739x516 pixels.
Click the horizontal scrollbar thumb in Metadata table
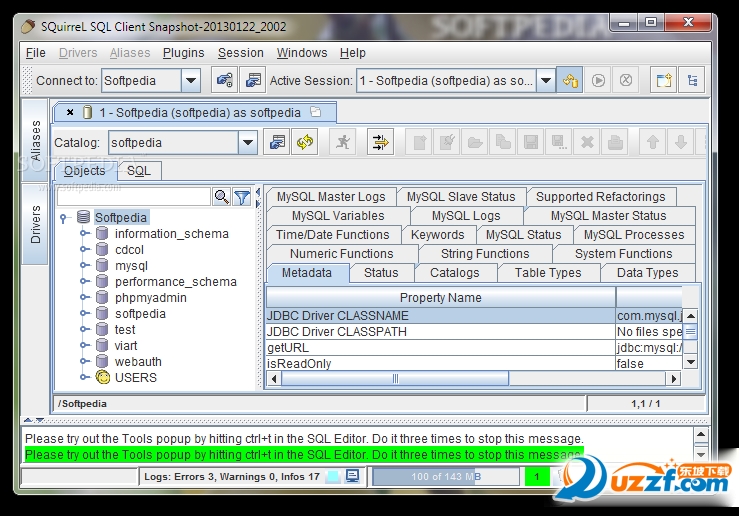[395, 378]
